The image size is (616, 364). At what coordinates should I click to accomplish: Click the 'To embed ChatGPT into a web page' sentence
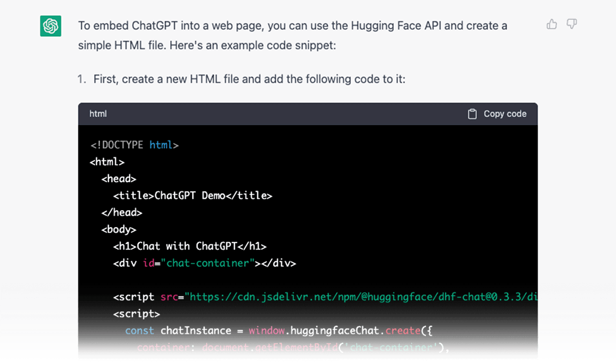coord(292,35)
